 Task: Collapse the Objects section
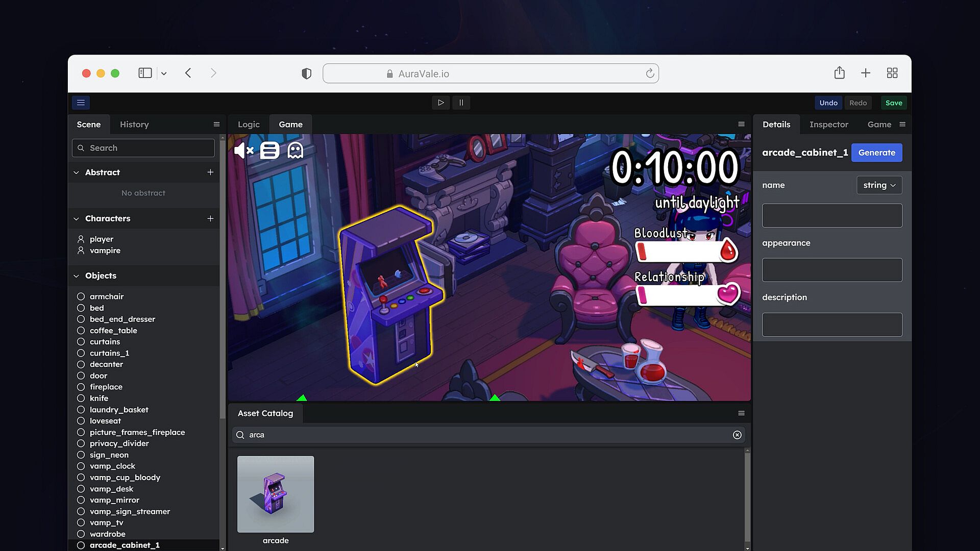coord(76,276)
